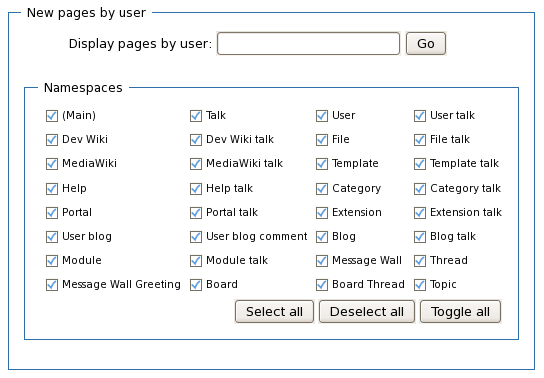Toggle the Board Thread checkbox
The image size is (544, 378).
(x=322, y=285)
